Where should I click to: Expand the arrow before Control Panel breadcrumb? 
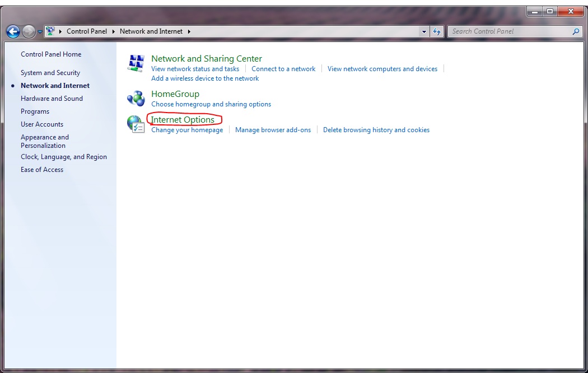click(60, 31)
